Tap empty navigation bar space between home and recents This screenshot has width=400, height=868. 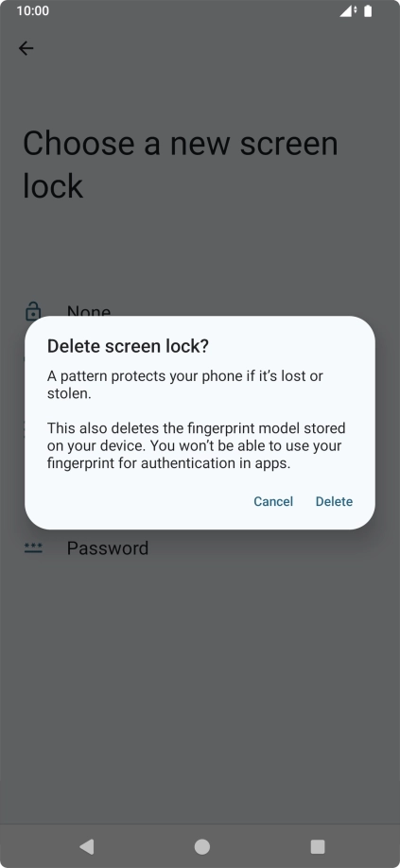260,846
